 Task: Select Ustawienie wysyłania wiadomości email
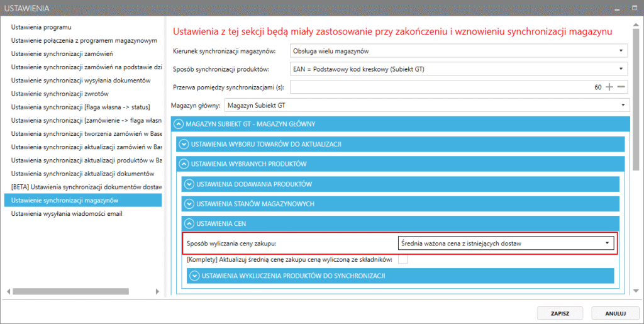point(67,213)
